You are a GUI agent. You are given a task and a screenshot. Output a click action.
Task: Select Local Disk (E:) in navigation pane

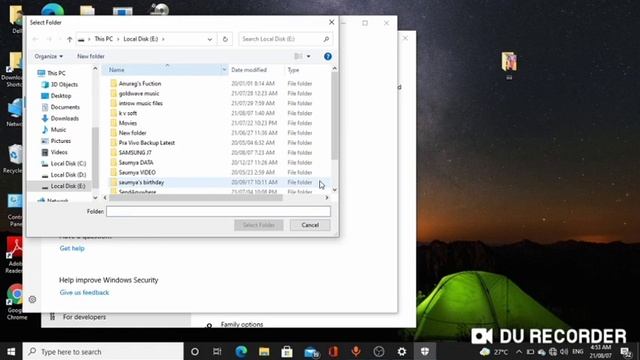tap(64, 186)
